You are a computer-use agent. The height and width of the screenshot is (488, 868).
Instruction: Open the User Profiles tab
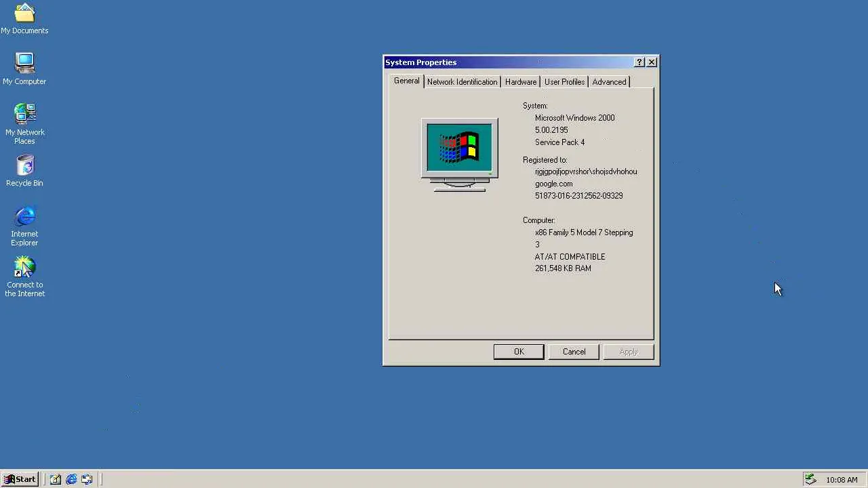tap(564, 82)
